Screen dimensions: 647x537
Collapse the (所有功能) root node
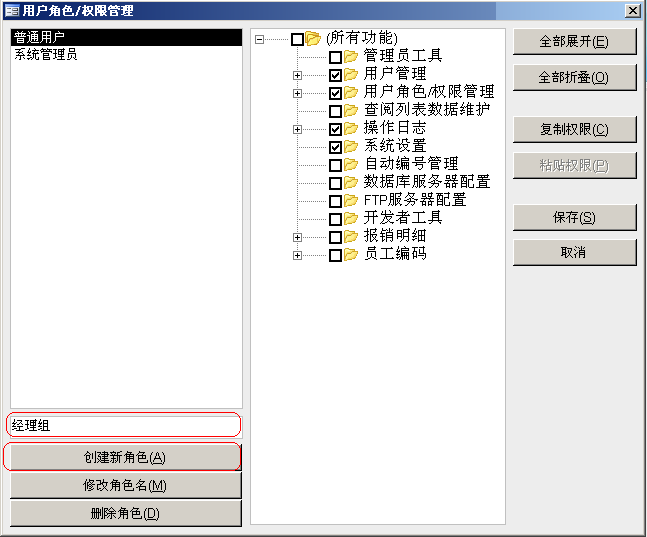(x=260, y=40)
